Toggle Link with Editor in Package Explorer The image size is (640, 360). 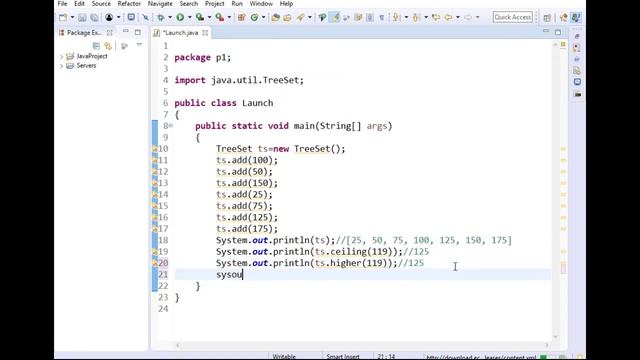(108, 46)
